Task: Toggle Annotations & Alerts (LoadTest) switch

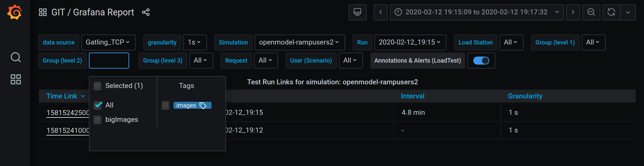Action: [481, 61]
